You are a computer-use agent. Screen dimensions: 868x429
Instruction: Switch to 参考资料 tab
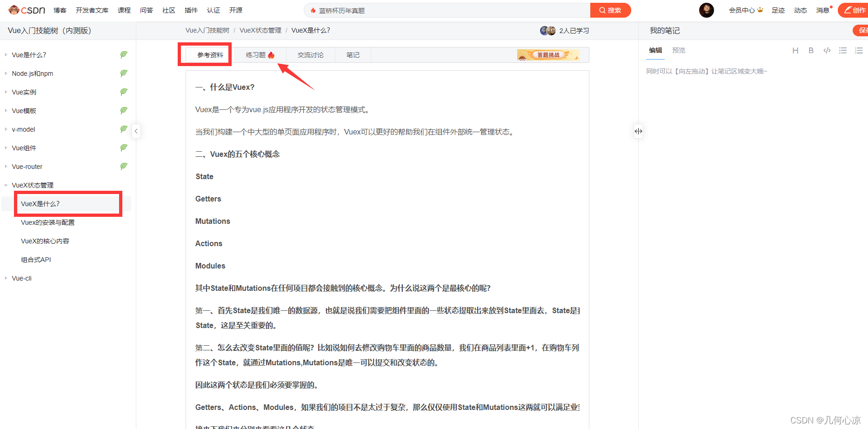[210, 55]
